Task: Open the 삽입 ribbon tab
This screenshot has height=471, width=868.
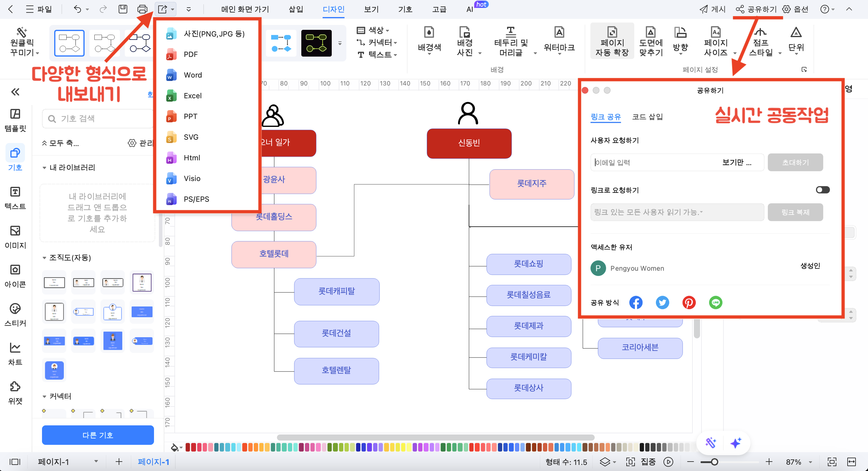Action: tap(296, 9)
